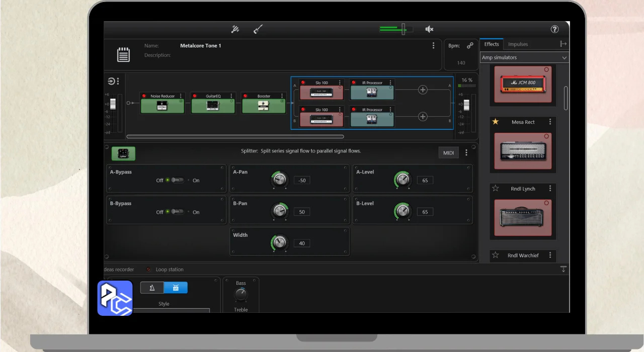Viewport: 644px width, 352px height.
Task: Add effect to chain A plus button
Action: pos(423,90)
